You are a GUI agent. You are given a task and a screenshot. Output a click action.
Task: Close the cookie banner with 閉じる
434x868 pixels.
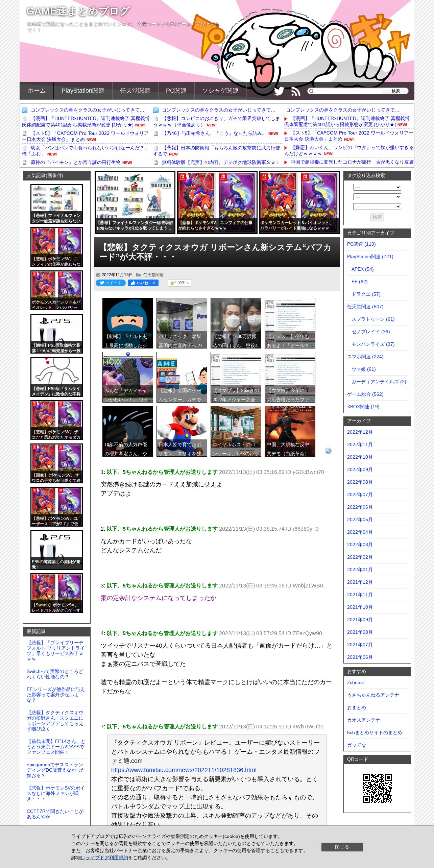tap(342, 847)
